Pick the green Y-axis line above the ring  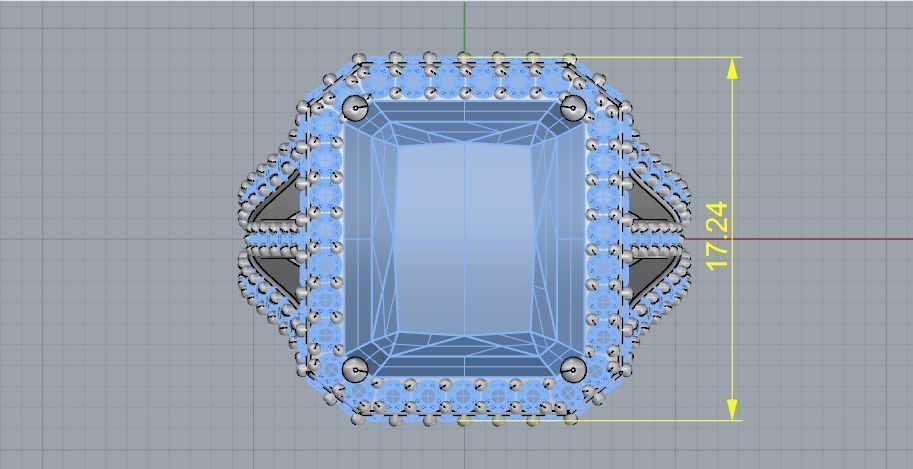[x=465, y=28]
